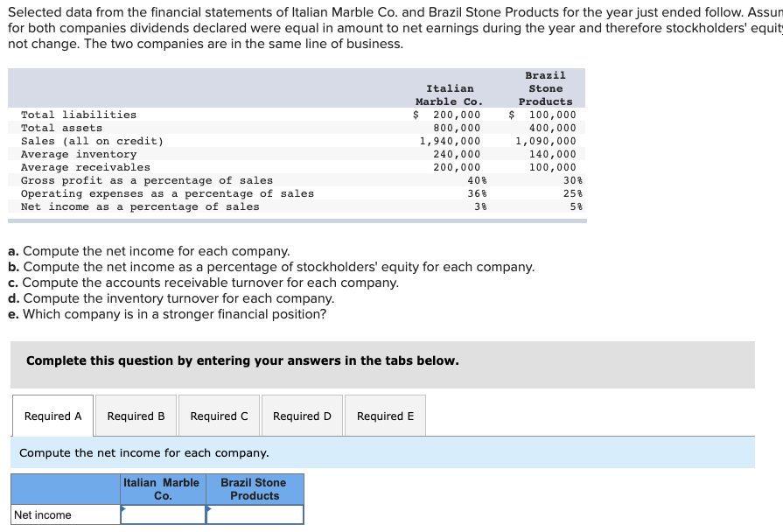The image size is (783, 532).
Task: Click Brazil Stone total assets value 400,000
Action: click(552, 128)
